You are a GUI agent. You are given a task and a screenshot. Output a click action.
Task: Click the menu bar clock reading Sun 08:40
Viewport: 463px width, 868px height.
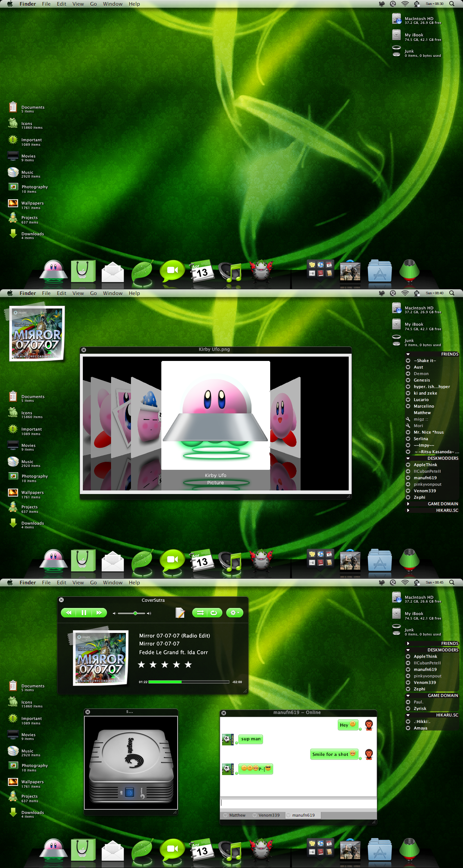click(434, 293)
